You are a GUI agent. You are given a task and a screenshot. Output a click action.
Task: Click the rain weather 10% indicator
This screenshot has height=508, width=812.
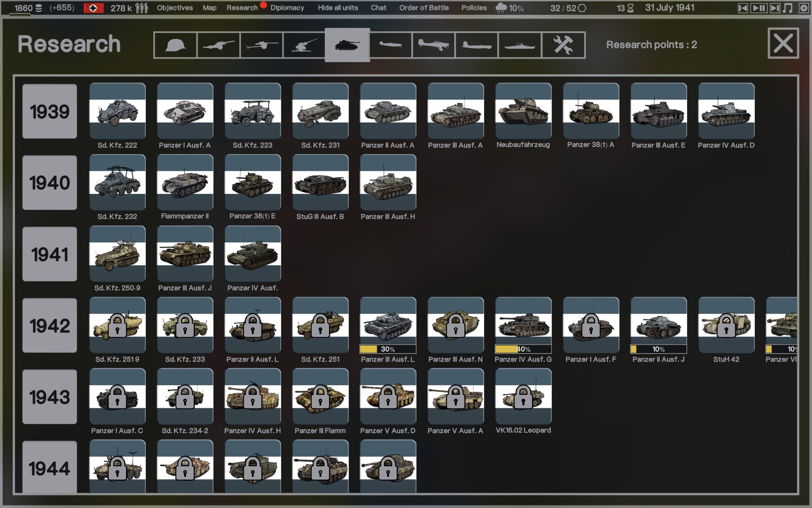pos(509,8)
